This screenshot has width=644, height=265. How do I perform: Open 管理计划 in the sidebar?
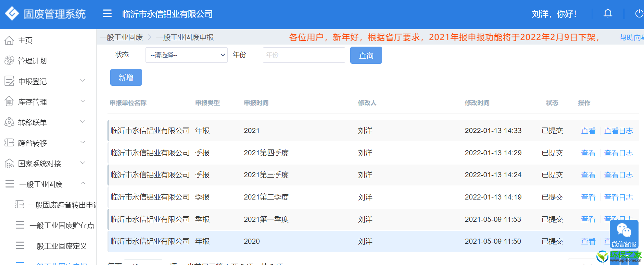(32, 61)
